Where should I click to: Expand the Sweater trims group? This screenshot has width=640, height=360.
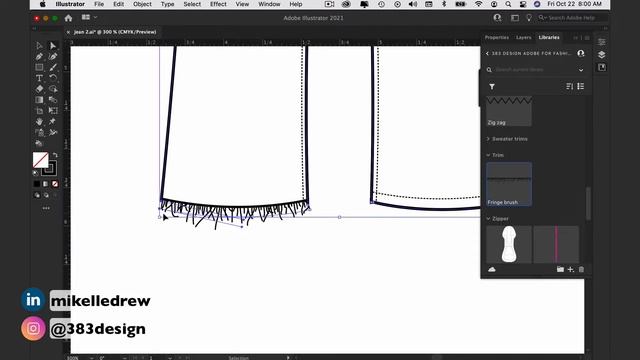488,139
